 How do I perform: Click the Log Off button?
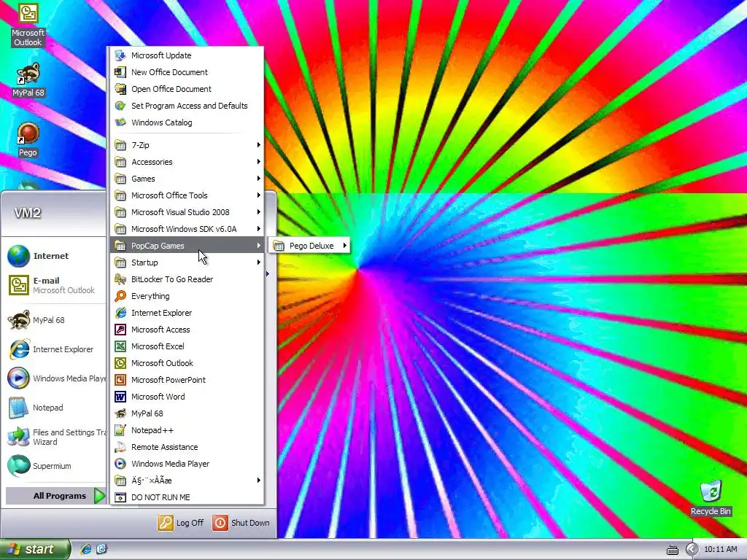(x=181, y=523)
